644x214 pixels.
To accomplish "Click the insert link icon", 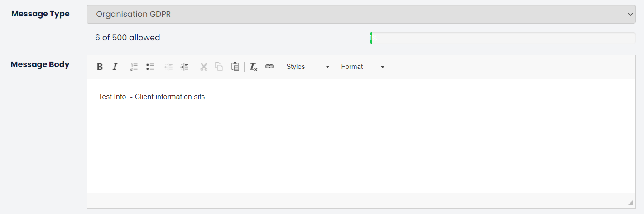I will 269,67.
